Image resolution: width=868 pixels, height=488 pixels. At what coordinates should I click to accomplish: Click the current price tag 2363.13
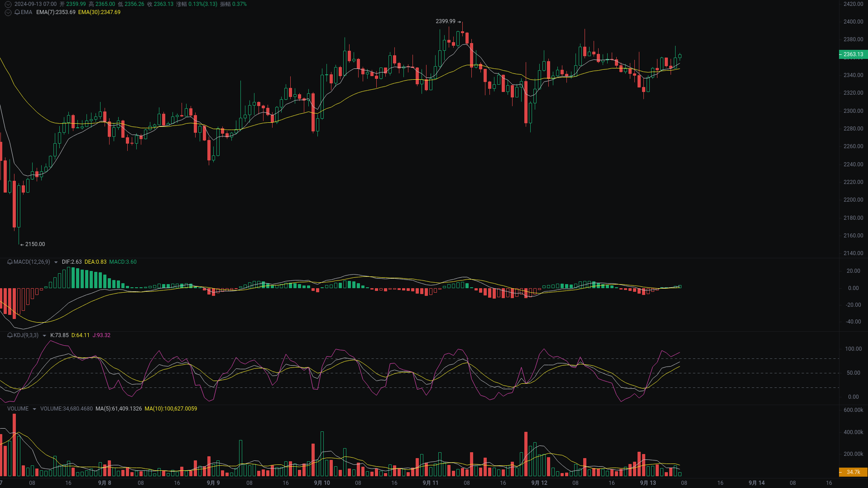[853, 54]
